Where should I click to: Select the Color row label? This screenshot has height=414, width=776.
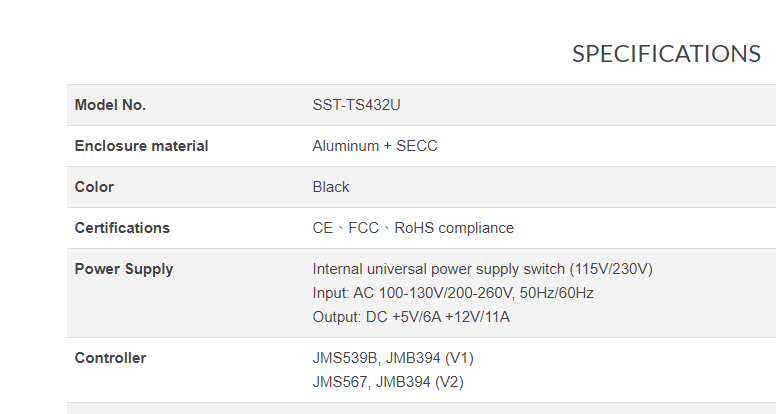click(94, 187)
